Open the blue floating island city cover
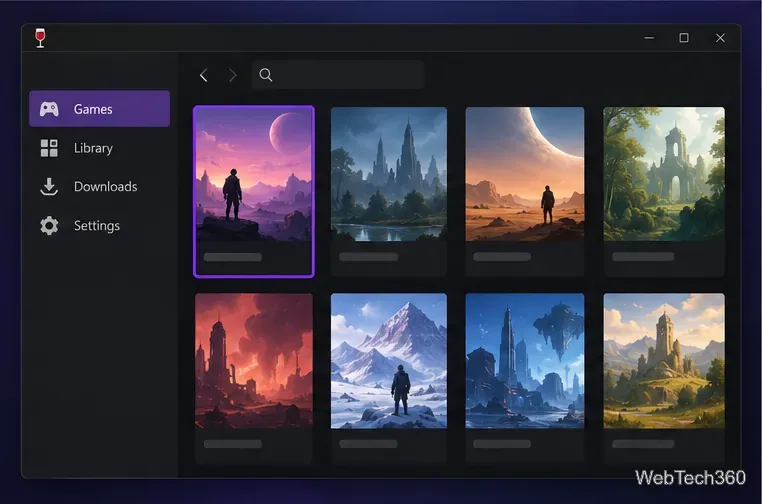762x504 pixels. [525, 361]
